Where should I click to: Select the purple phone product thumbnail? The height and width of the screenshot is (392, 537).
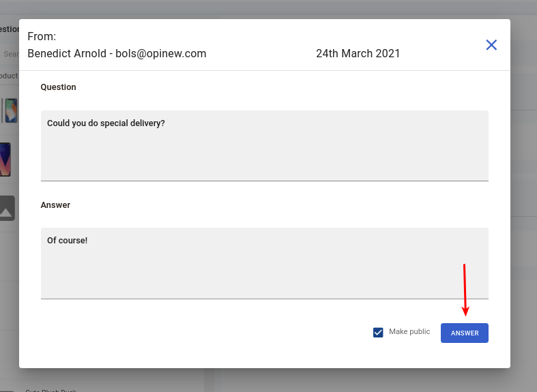coord(5,160)
